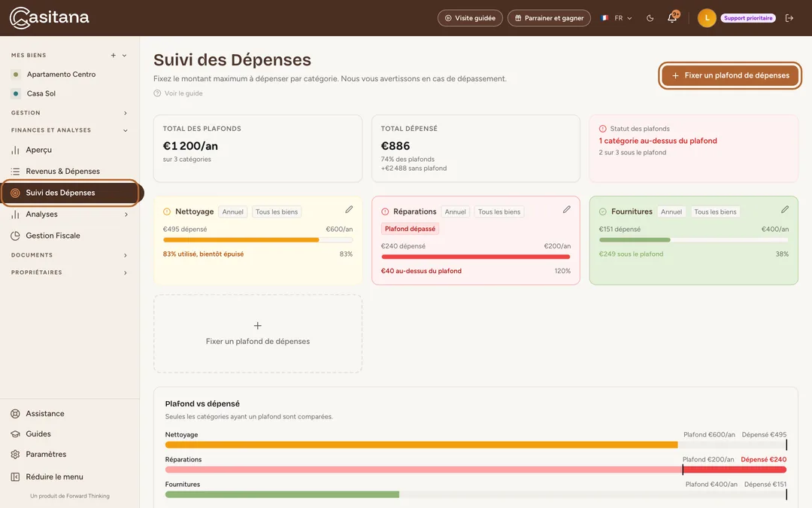Click Parrainer et gagner button

(549, 18)
